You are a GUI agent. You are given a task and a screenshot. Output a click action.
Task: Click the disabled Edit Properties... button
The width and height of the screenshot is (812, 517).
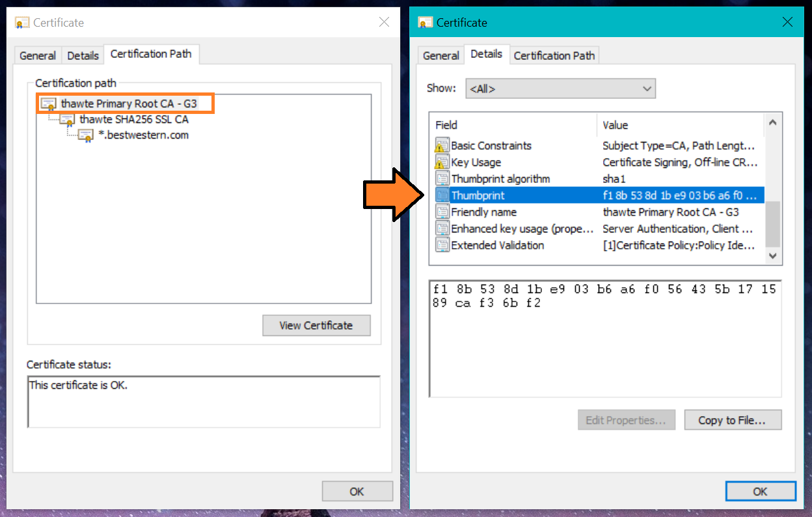click(x=626, y=420)
